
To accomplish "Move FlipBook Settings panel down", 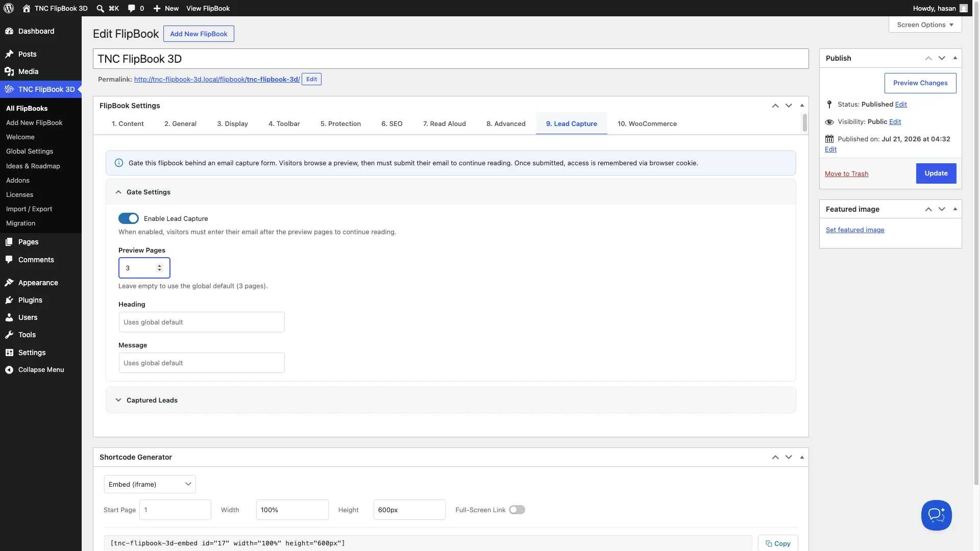I will pos(789,106).
